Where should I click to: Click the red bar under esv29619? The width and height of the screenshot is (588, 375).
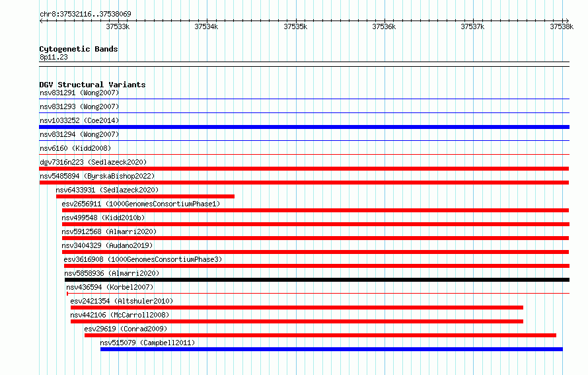pyautogui.click(x=320, y=335)
